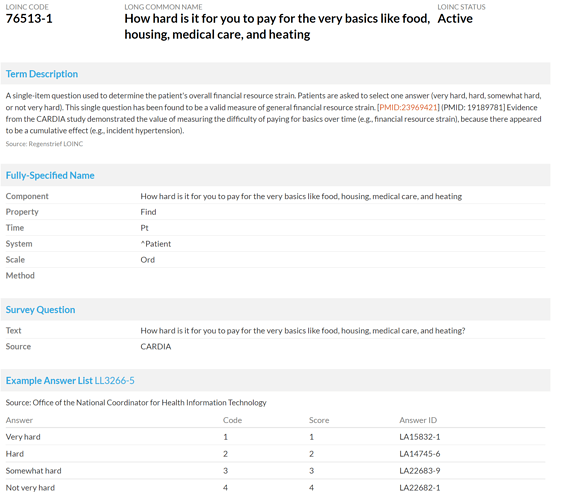
Task: Select the Very hard answer row
Action: coord(275,437)
